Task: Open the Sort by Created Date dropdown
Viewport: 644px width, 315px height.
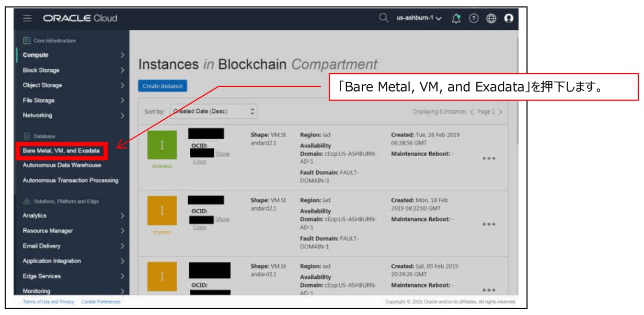Action: pyautogui.click(x=214, y=111)
